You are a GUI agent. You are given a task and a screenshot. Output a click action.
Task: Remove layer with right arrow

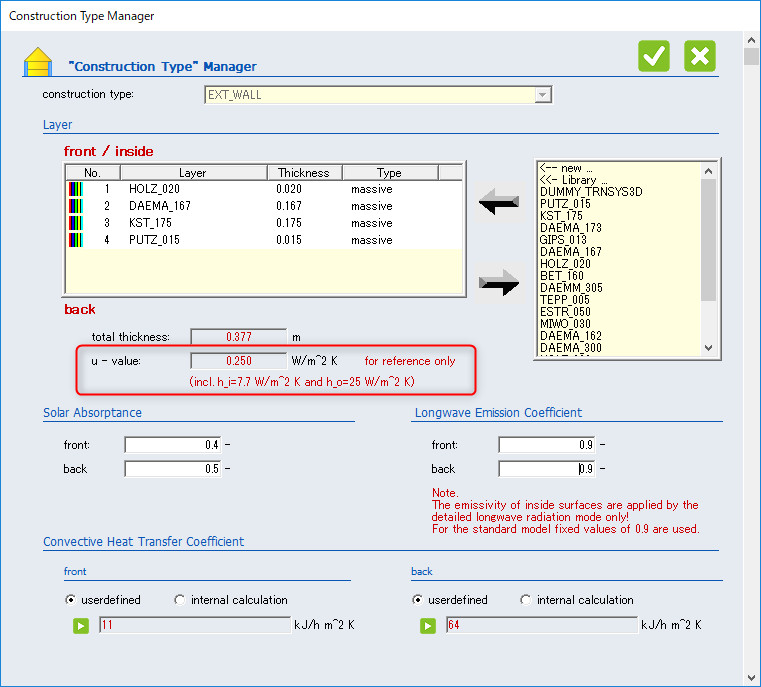tap(499, 282)
